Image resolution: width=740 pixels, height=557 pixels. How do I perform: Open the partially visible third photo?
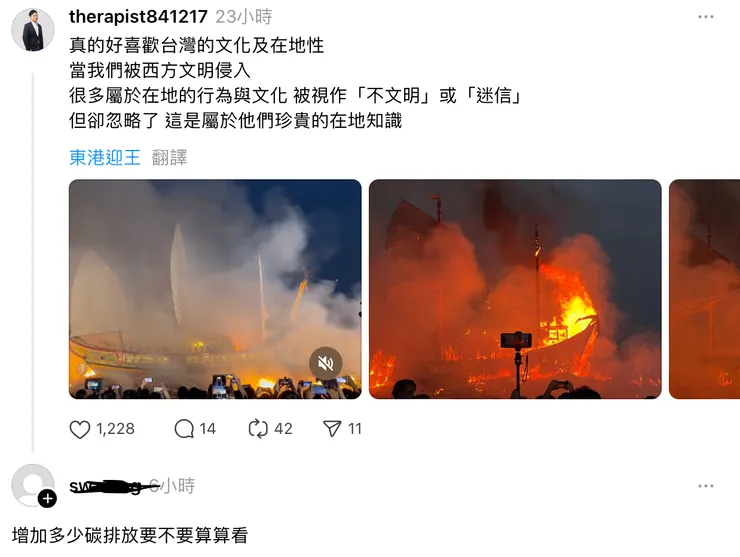[705, 289]
